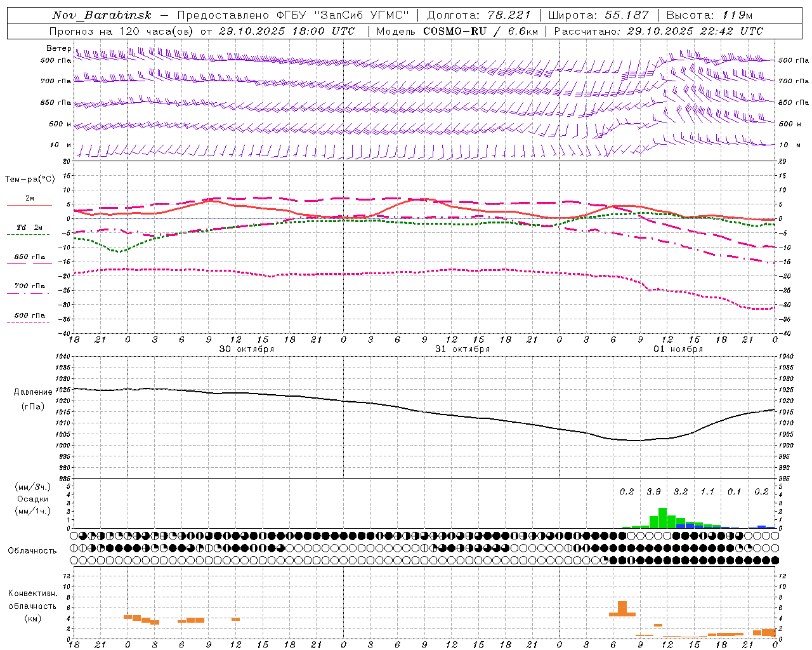Click the Тем-ра(°C) axis title
The image size is (812, 650).
pyautogui.click(x=30, y=180)
